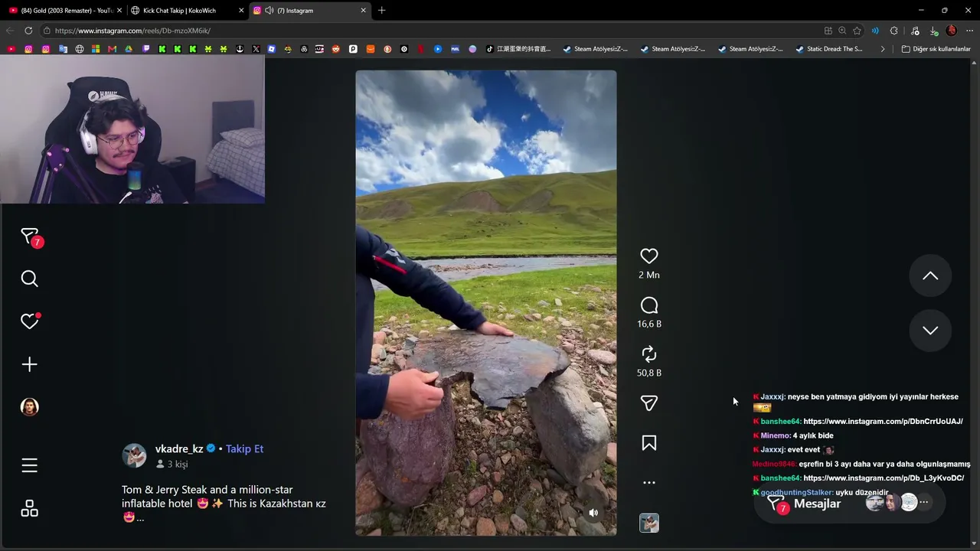Open the Gmail bookmark in bookmarks bar

coord(112,49)
